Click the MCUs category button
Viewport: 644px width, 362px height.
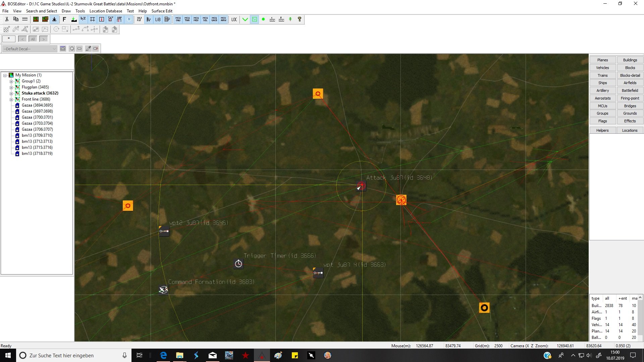(x=602, y=106)
